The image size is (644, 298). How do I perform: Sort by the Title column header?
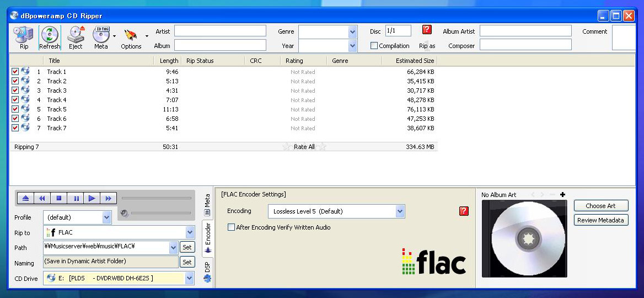point(99,60)
